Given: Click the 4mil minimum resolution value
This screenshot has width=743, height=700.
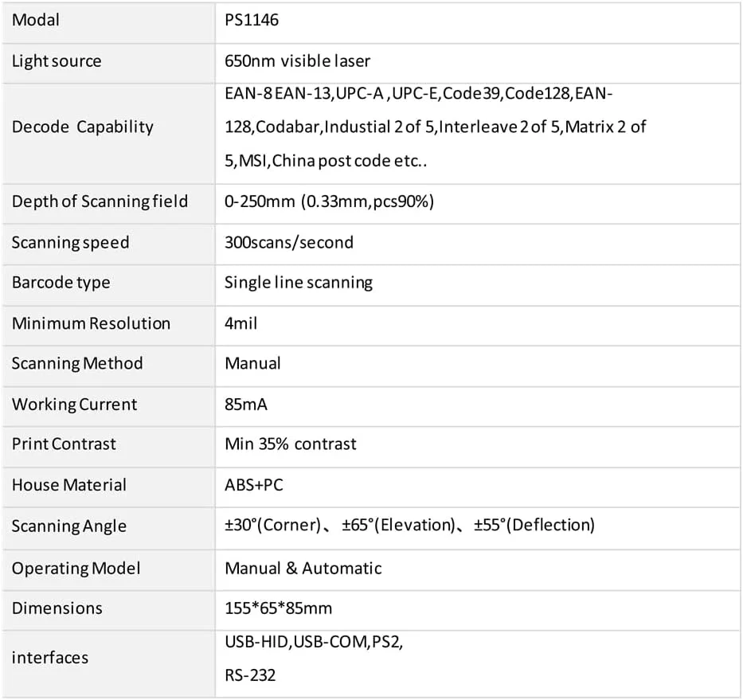Looking at the screenshot, I should 241,323.
